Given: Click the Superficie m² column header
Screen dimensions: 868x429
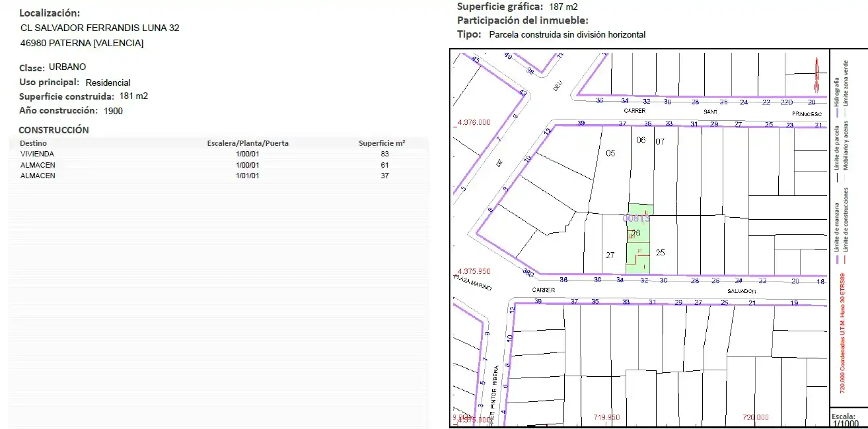Looking at the screenshot, I should point(382,143).
